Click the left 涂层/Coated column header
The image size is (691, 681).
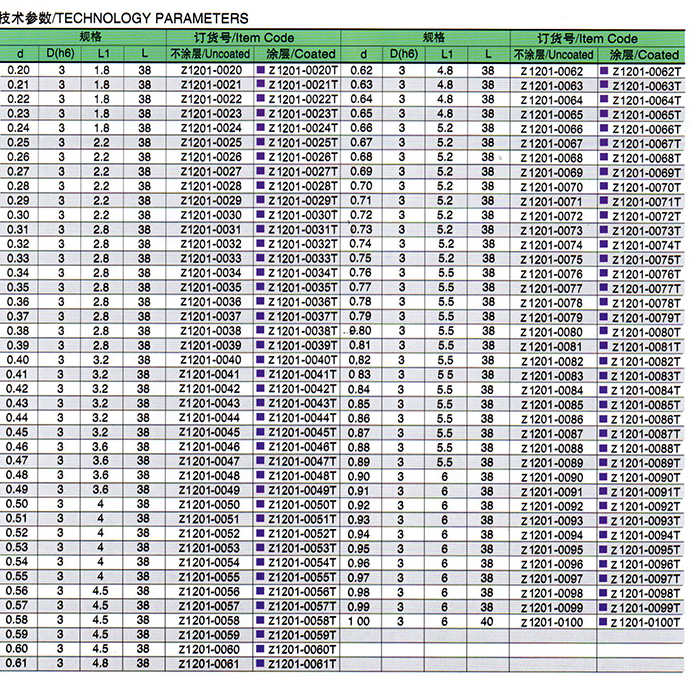298,54
